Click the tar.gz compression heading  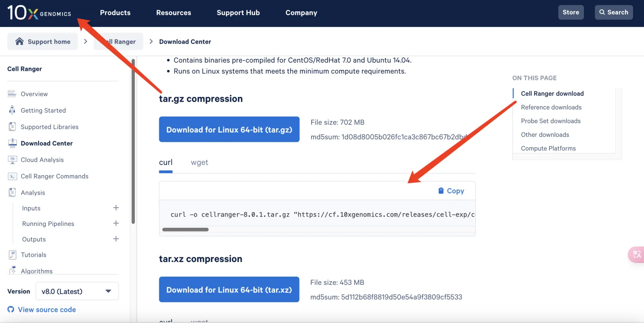pyautogui.click(x=201, y=99)
